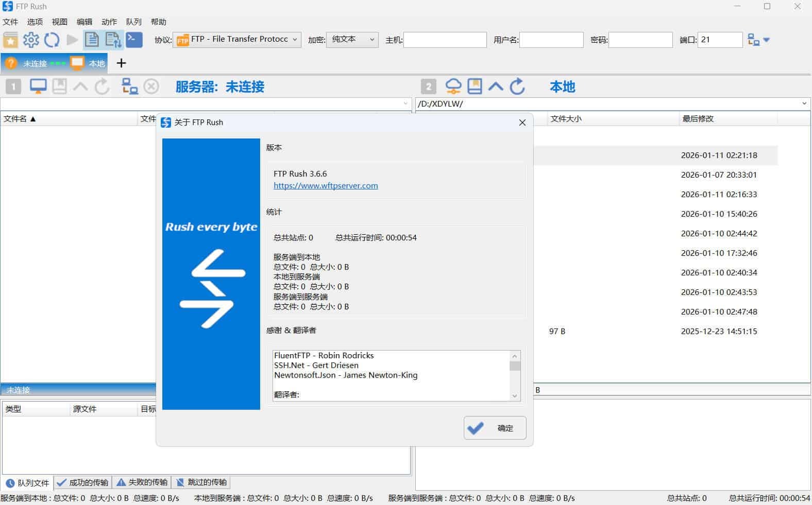
Task: Click the 用户名 input field
Action: pyautogui.click(x=551, y=40)
